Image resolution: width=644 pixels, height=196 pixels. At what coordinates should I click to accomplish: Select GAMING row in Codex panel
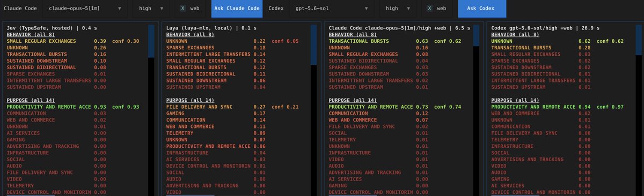[541, 179]
